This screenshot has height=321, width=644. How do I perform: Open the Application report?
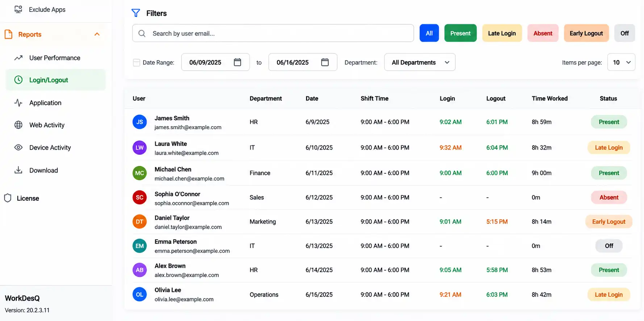pyautogui.click(x=45, y=103)
